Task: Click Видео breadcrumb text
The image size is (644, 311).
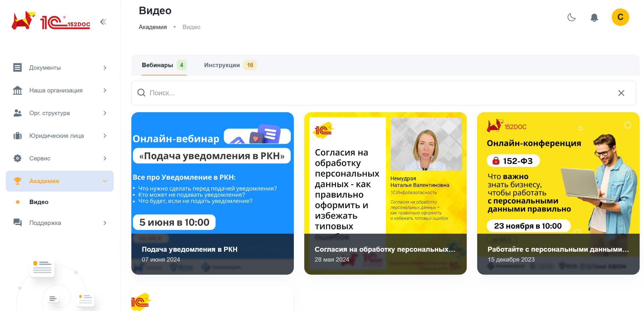Action: 191,27
